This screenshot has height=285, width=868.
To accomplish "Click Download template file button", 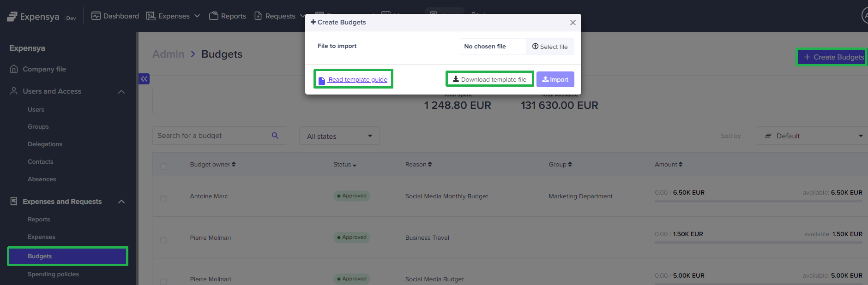I will point(489,79).
